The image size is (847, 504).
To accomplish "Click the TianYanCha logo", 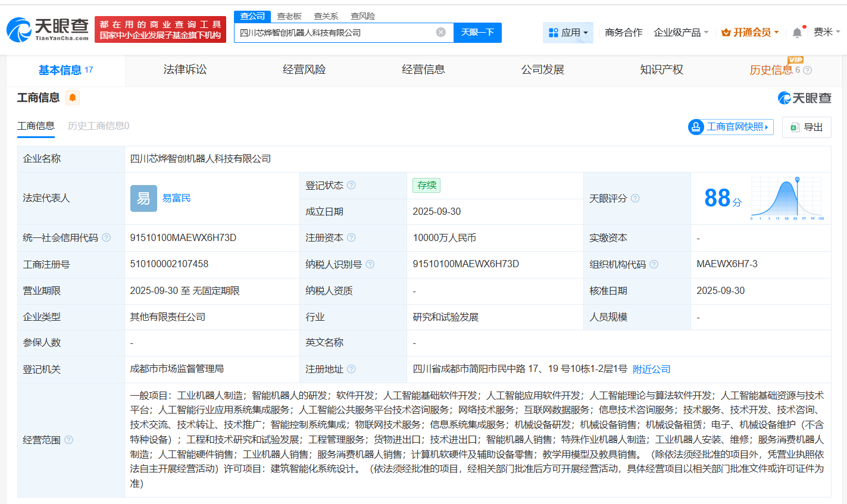I will tap(48, 29).
